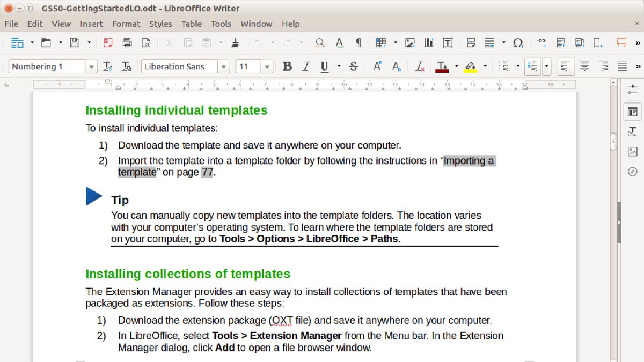Viewport: 644px width, 362px height.
Task: Open Find and Replace
Action: pyautogui.click(x=319, y=42)
